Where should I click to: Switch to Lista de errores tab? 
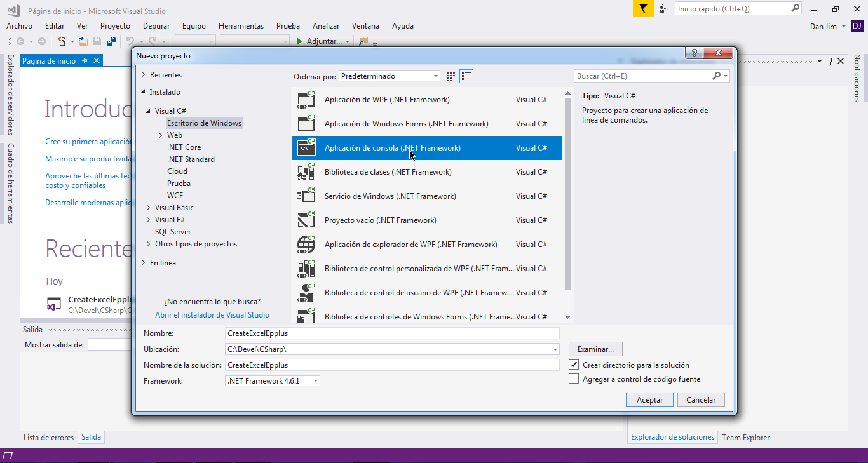click(48, 438)
